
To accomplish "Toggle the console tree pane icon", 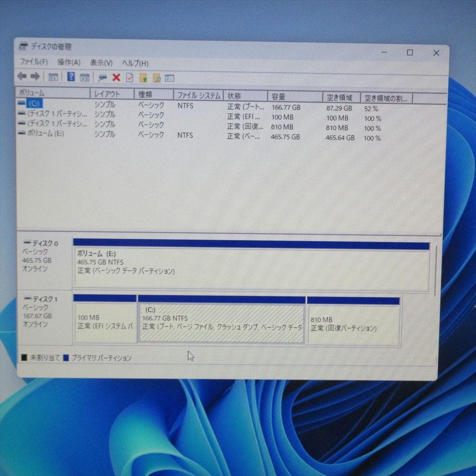I will point(53,77).
